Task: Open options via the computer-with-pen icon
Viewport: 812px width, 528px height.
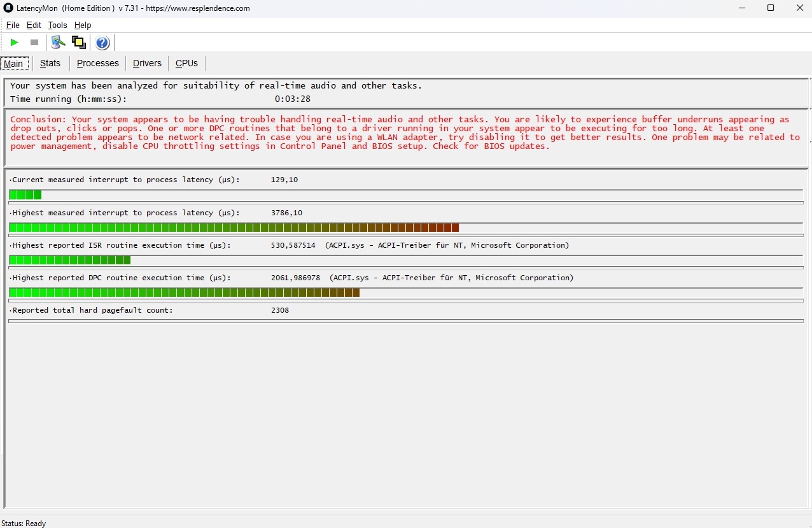Action: click(58, 43)
